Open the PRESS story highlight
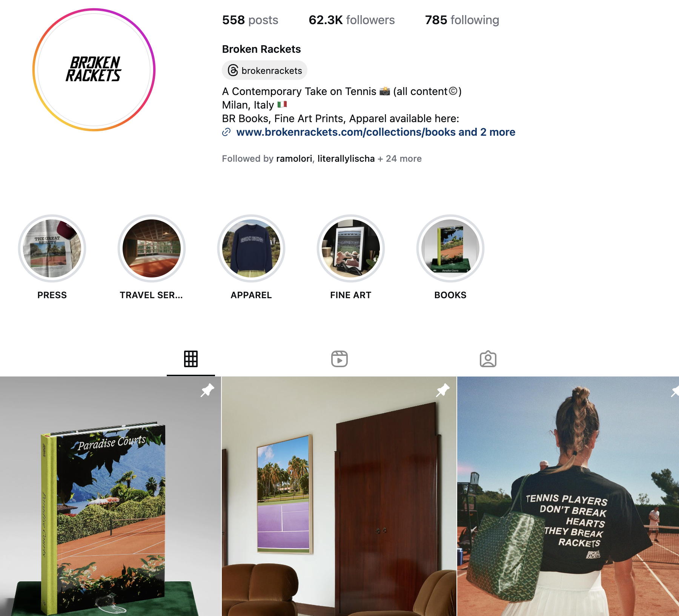Viewport: 679px width, 616px height. [52, 248]
